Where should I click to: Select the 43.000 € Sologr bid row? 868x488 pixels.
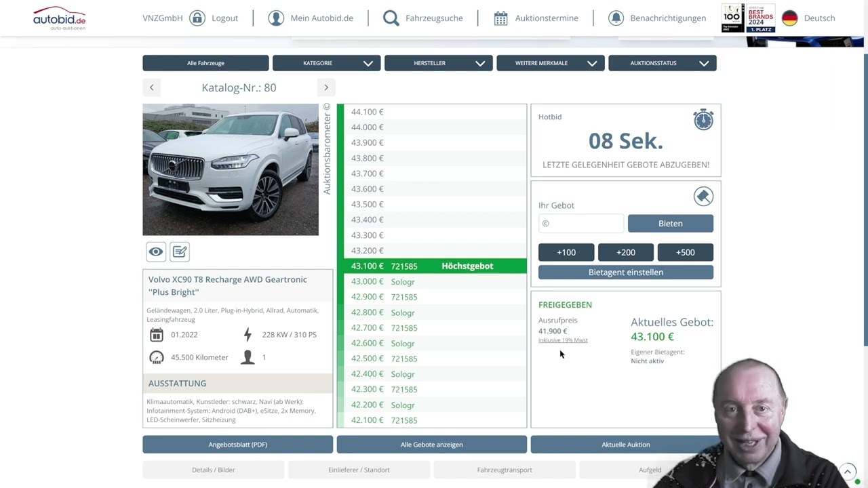click(x=435, y=281)
